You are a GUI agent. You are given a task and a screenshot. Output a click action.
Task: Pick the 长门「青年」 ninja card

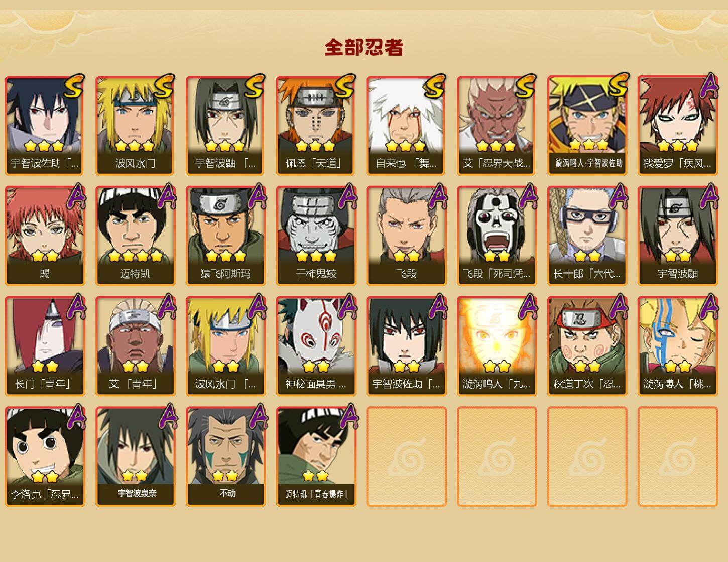pos(45,346)
